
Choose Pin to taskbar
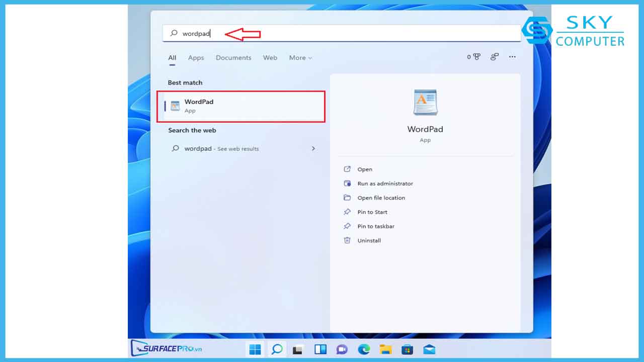[x=376, y=226]
